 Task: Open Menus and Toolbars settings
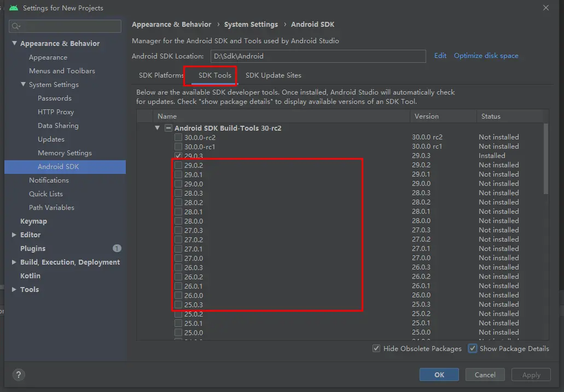pos(62,71)
